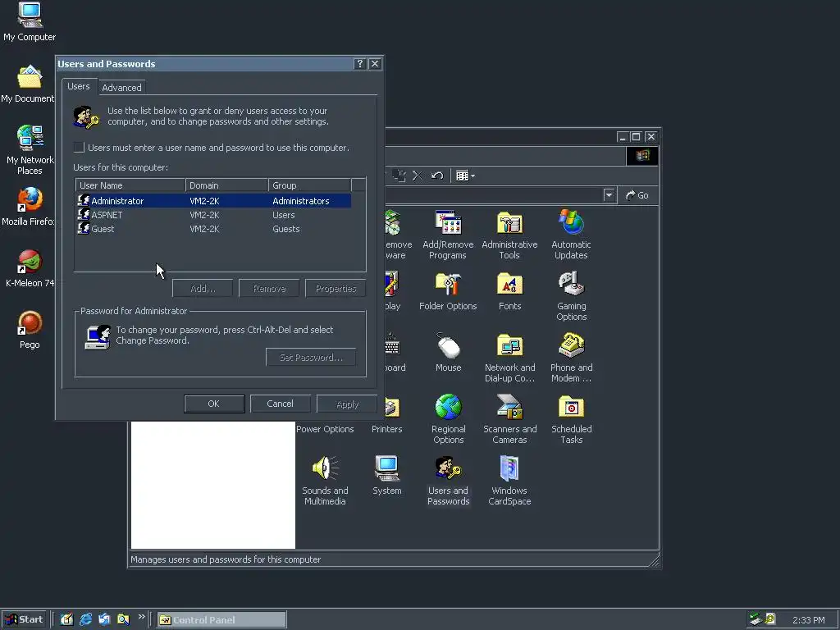Click the Apply button

pos(347,404)
